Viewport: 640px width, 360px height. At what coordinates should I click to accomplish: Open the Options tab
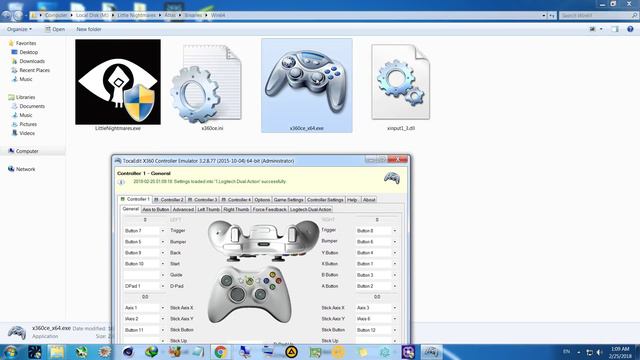coord(262,200)
